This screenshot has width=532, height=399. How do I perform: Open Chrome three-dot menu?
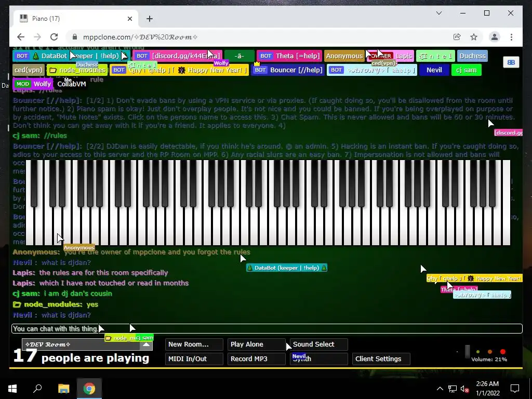point(511,37)
